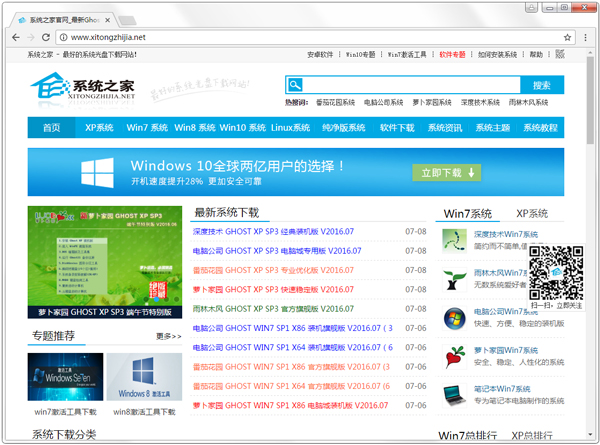600x445 pixels.
Task: Open the Chrome three-dot menu
Action: (x=585, y=37)
